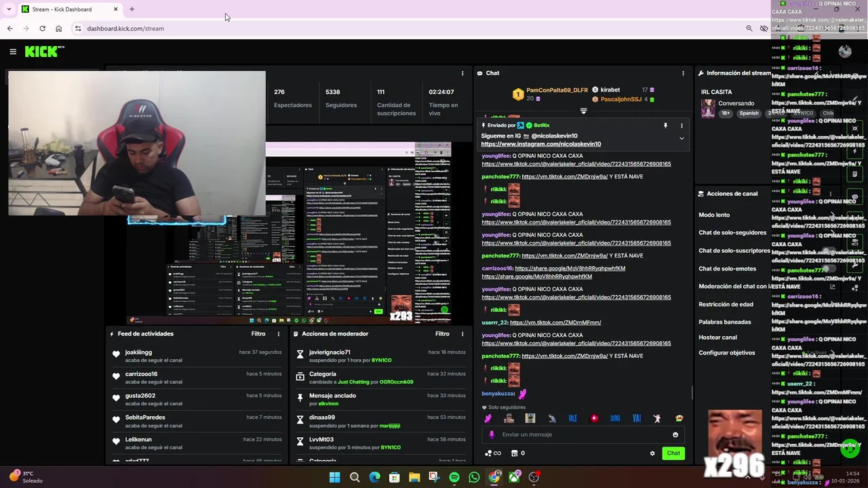Screen dimensions: 868x488
Task: Click the green Chat send button
Action: coord(673,453)
